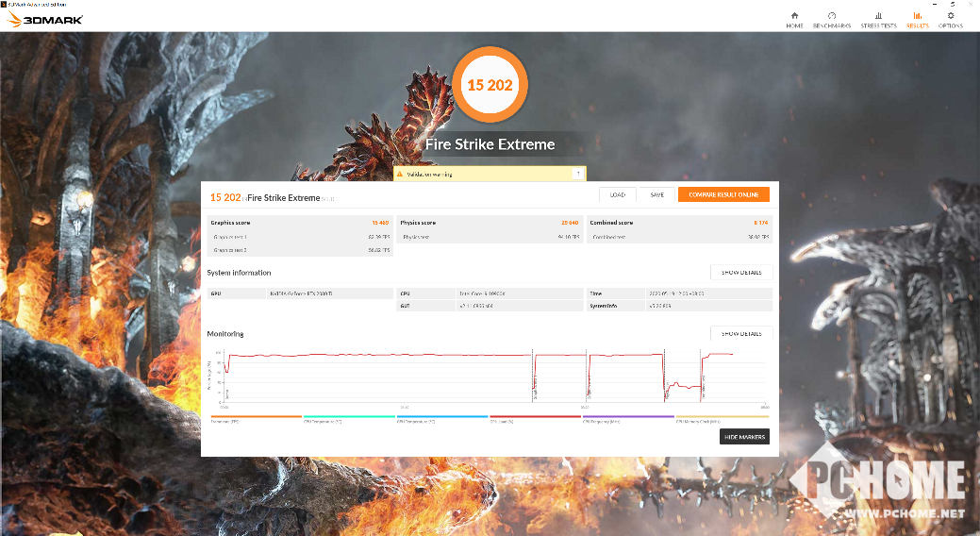
Task: Toggle the purple CPU Frequency legend
Action: click(x=628, y=418)
